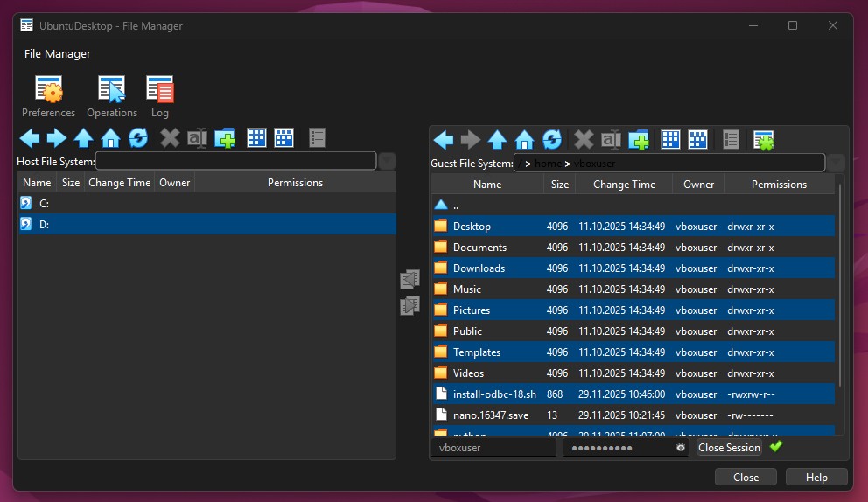Click 'vboxuser' in Guest path breadcrumb
Image resolution: width=868 pixels, height=502 pixels.
tap(594, 164)
